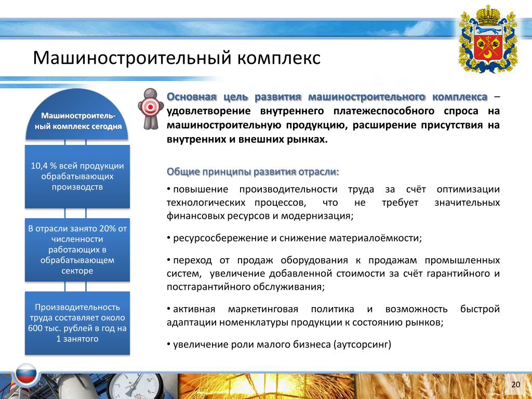Click text 'постгарантийного обслуживания;'
Screen dimensions: 532x399
[x=246, y=287]
